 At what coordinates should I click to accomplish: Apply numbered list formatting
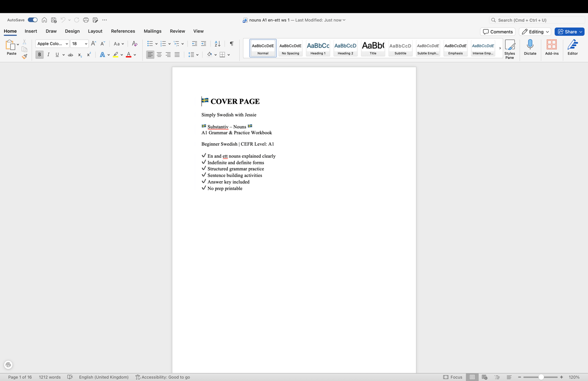coord(163,44)
